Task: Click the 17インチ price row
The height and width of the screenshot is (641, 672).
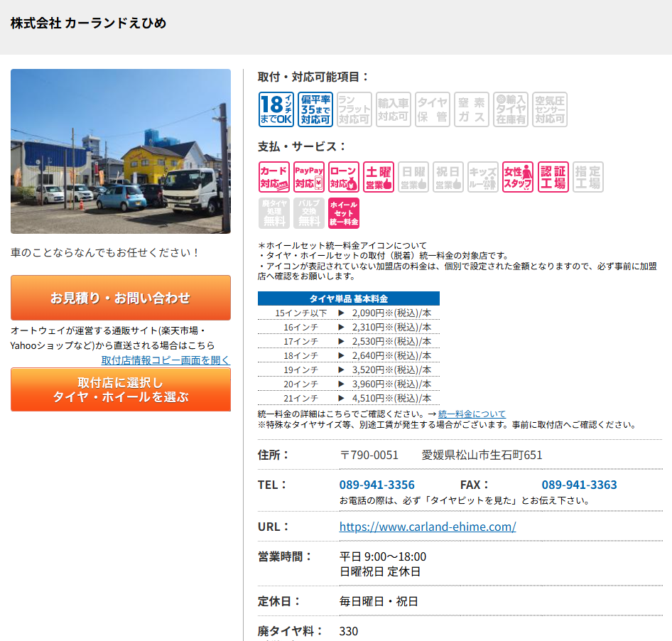Action: pos(348,341)
